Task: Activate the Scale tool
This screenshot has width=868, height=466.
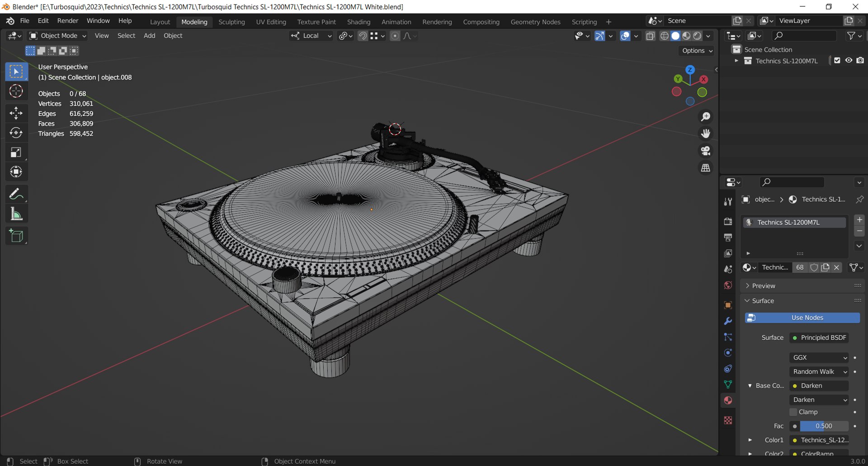Action: [16, 152]
